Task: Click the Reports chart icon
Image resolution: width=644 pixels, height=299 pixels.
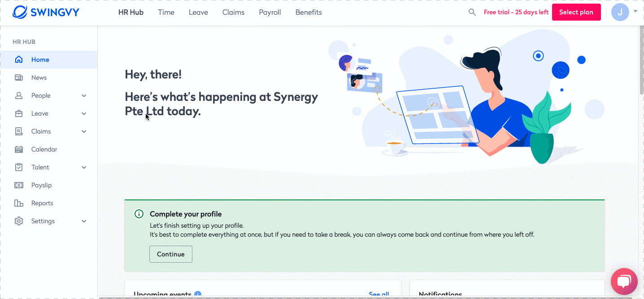Action: [19, 203]
